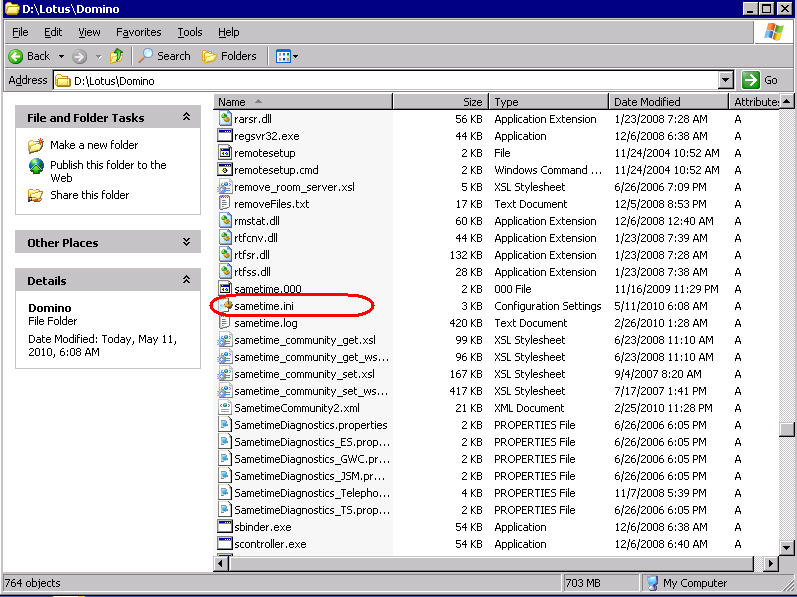This screenshot has width=797, height=597.
Task: Collapse the Details panel
Action: coord(187,280)
